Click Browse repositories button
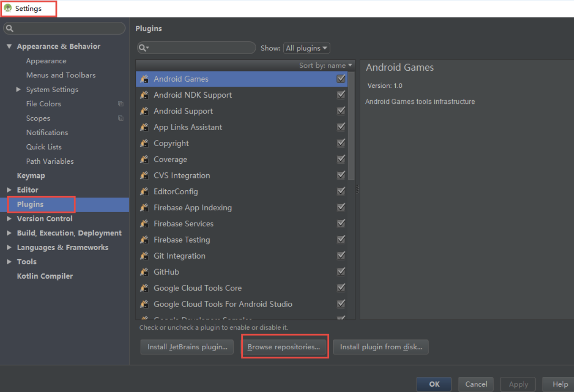This screenshot has height=392, width=574. (x=284, y=347)
